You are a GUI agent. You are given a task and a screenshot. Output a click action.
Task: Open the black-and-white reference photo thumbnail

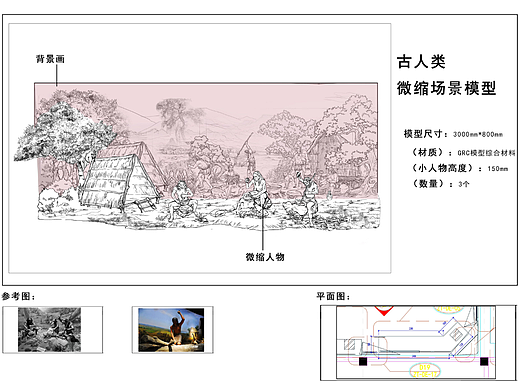[x=49, y=330]
